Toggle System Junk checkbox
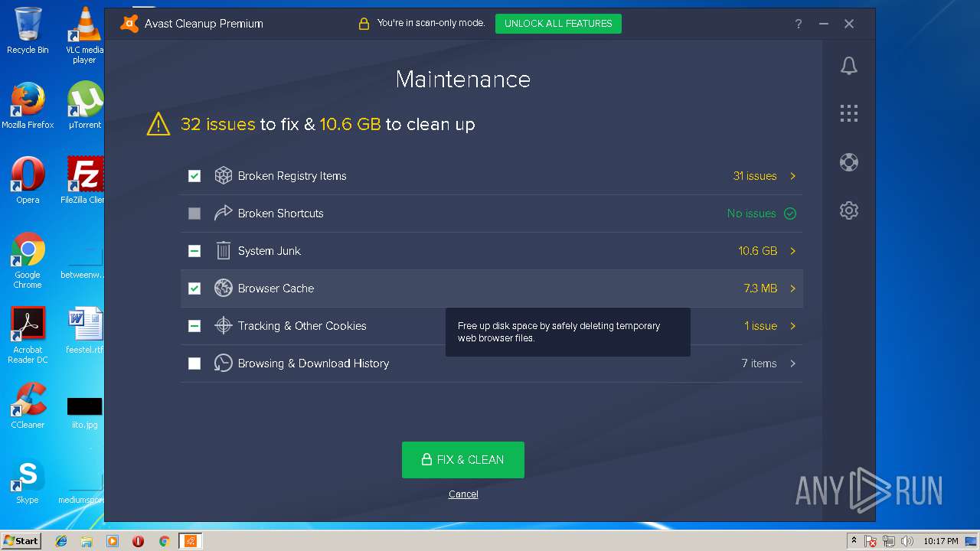This screenshot has width=980, height=551. [194, 251]
